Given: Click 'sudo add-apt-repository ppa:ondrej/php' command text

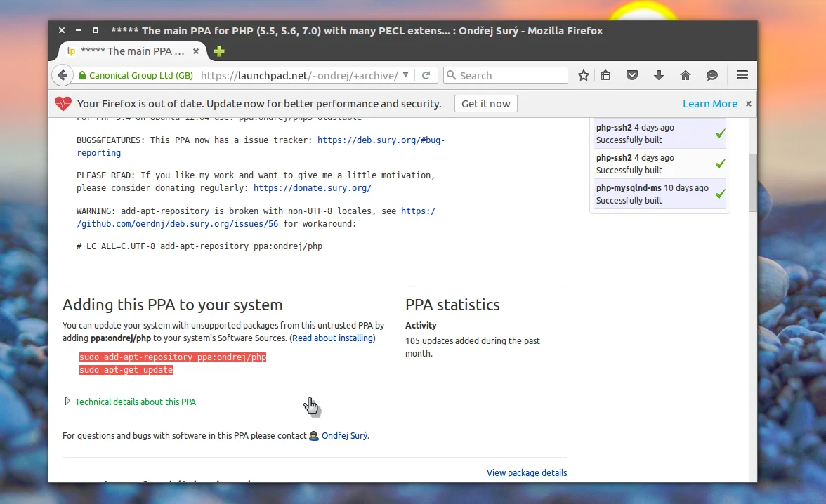Looking at the screenshot, I should tap(173, 357).
